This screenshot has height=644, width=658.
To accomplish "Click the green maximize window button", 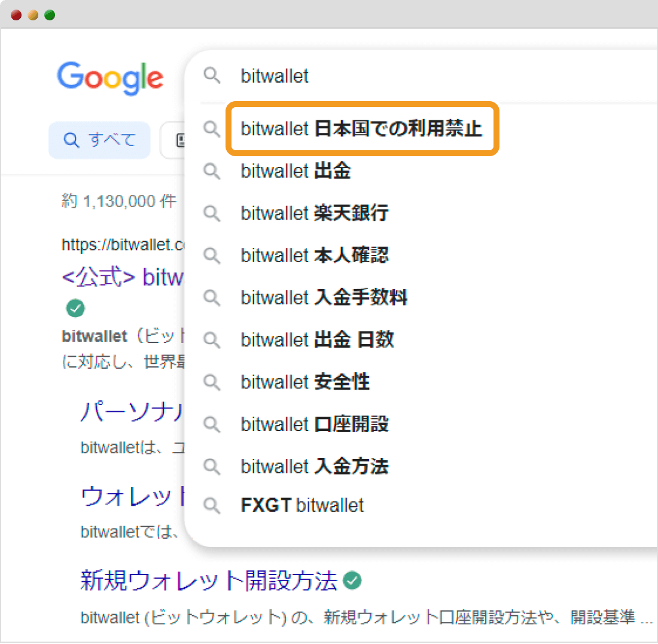I will click(50, 15).
